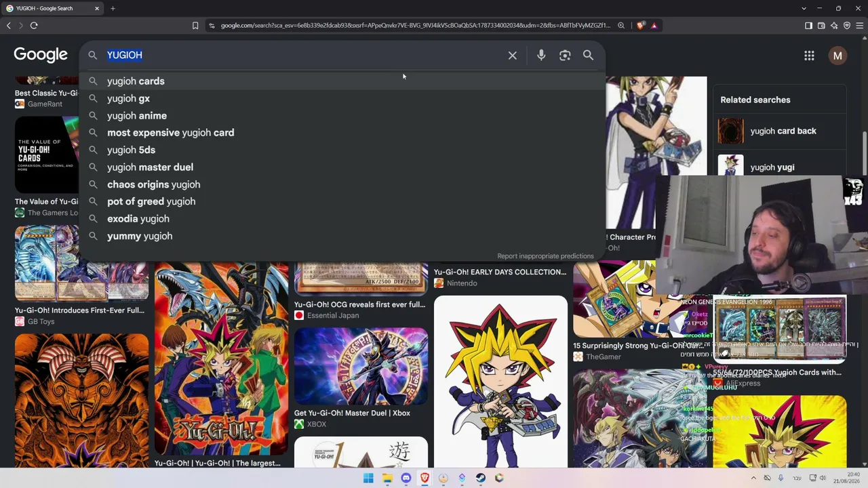Open the Blue-Eyes cards thumbnail above GB Toys
Screen dimensions: 868x488
pos(81,263)
